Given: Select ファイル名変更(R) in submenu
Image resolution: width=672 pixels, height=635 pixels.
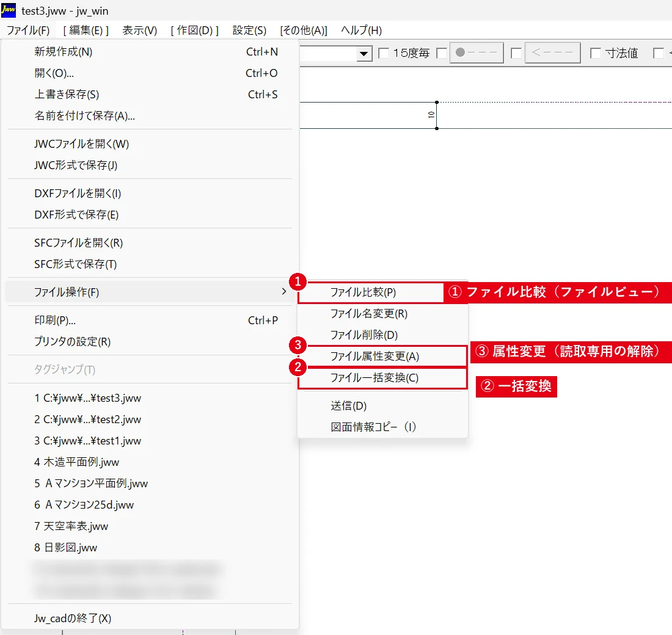Looking at the screenshot, I should [382, 314].
